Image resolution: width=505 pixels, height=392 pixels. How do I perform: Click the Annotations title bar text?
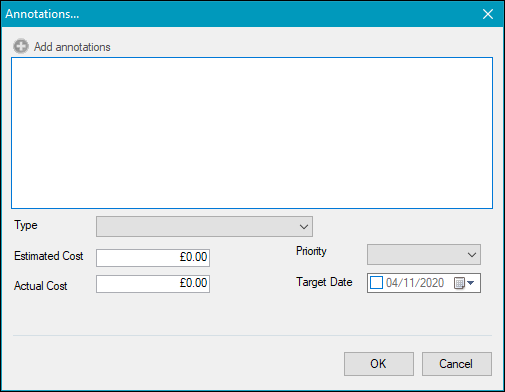42,14
